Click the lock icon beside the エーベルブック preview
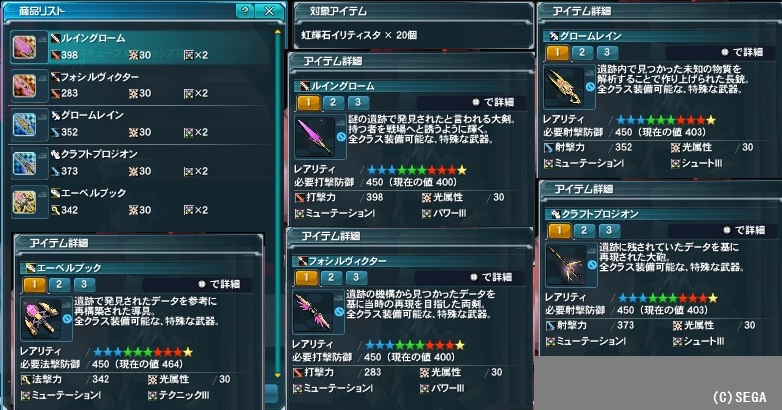This screenshot has width=782, height=410. click(67, 318)
